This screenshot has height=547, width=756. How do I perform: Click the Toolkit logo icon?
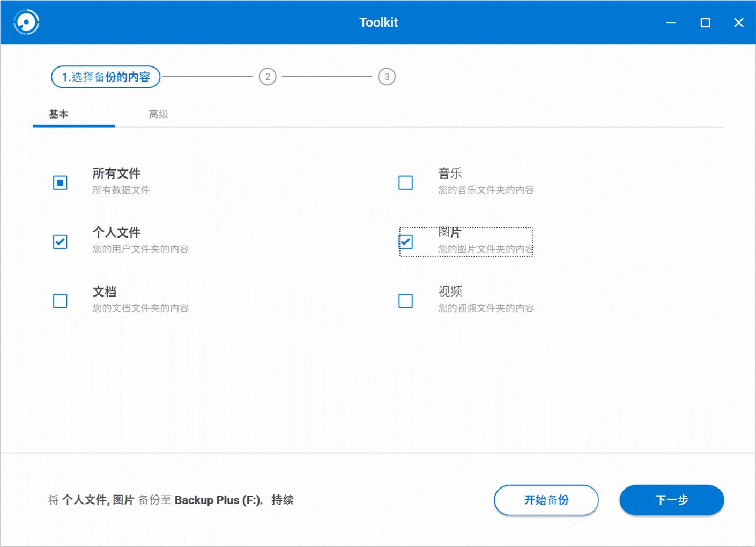point(25,23)
